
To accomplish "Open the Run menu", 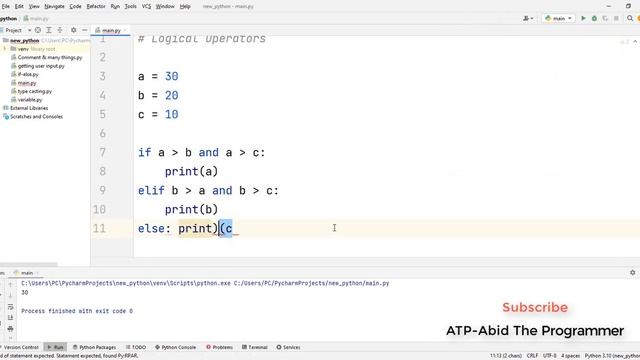I will 115,7.
